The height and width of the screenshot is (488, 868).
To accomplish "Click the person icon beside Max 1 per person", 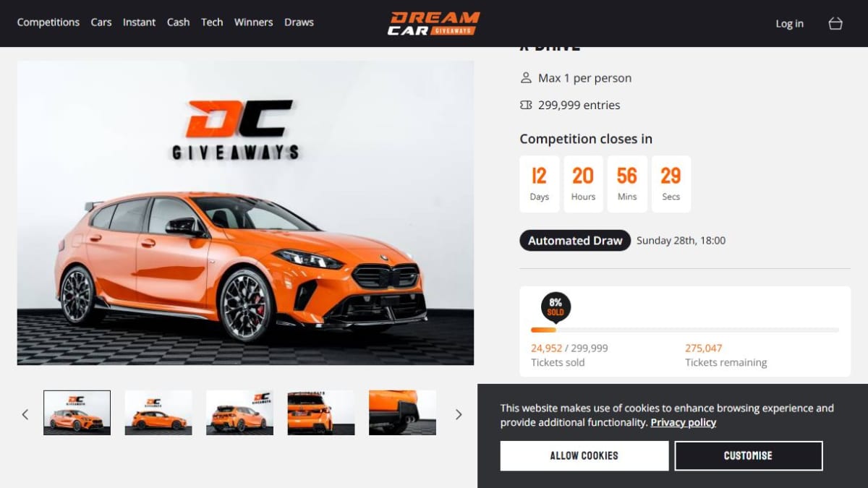I will tap(526, 78).
